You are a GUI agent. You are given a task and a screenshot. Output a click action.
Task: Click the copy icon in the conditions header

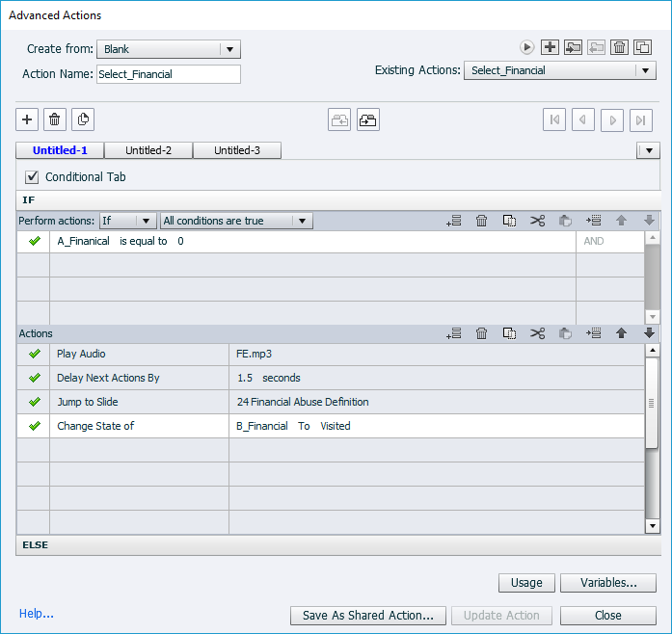(x=509, y=221)
